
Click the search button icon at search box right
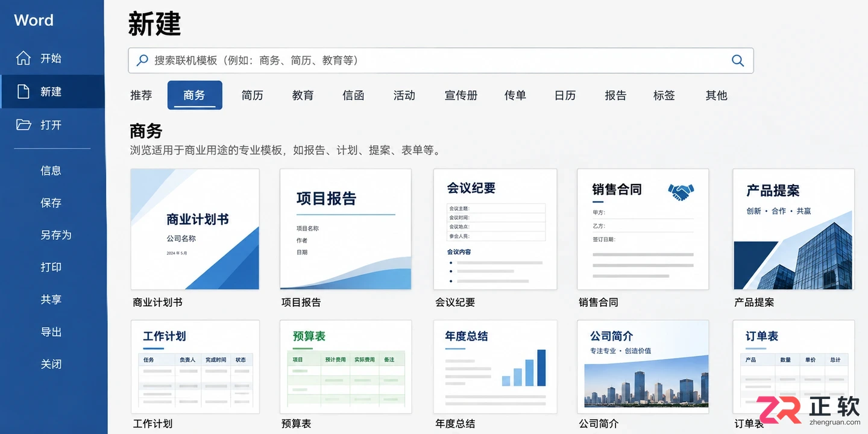[x=738, y=60]
